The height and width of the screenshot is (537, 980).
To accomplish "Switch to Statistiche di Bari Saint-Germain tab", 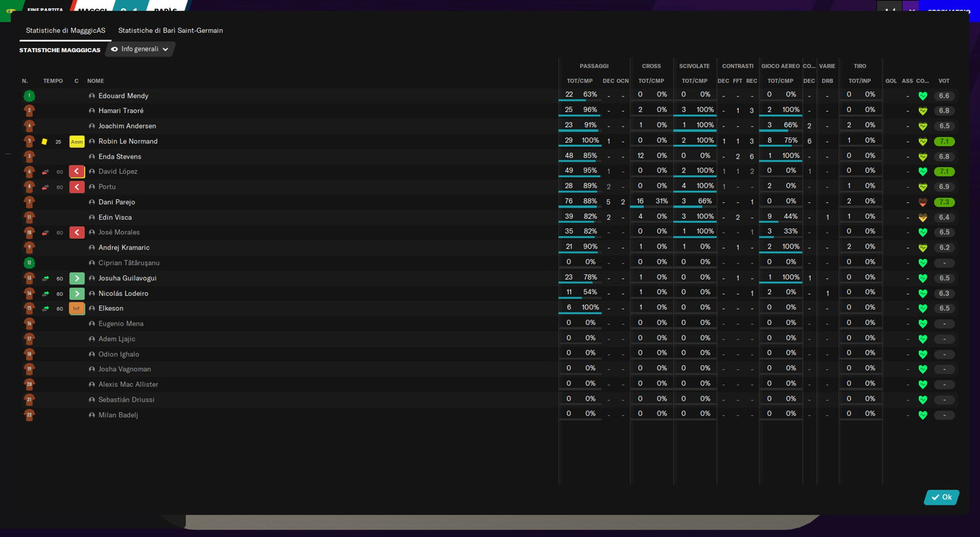I will [x=171, y=31].
